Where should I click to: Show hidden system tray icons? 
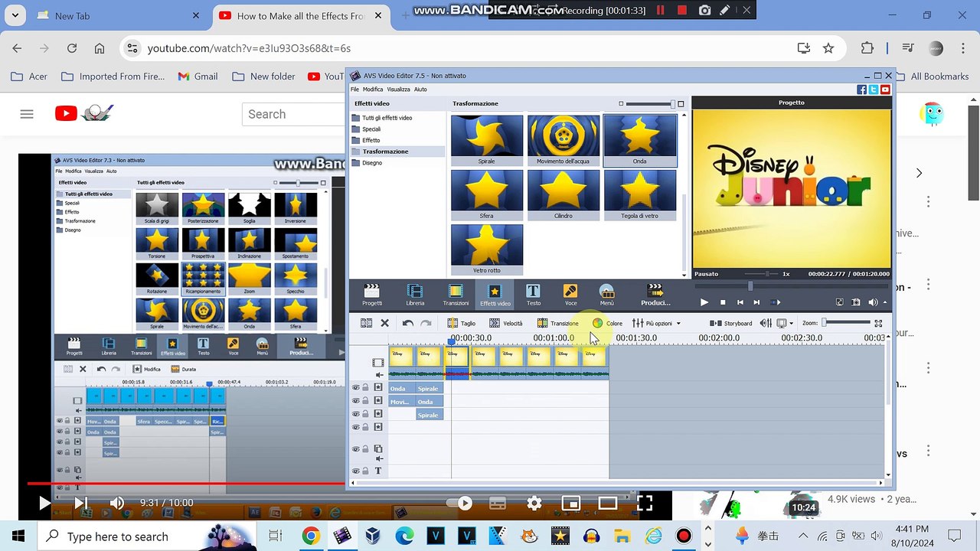click(802, 536)
